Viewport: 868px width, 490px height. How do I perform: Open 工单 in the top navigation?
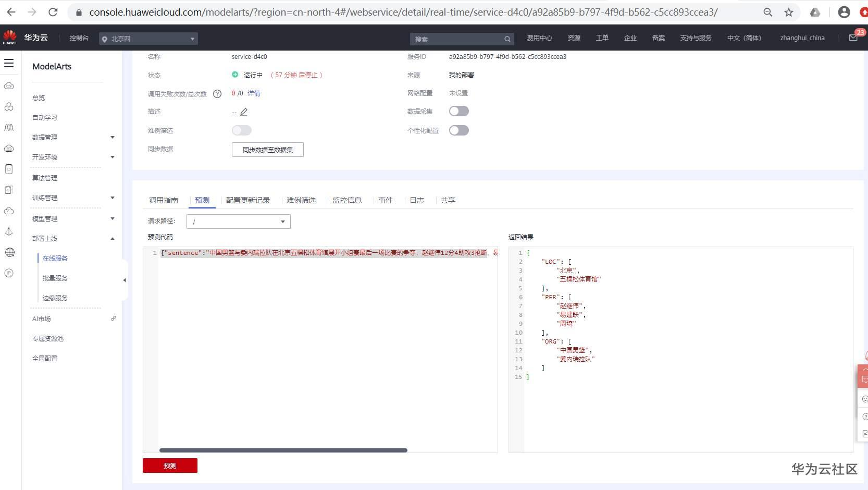click(x=602, y=38)
